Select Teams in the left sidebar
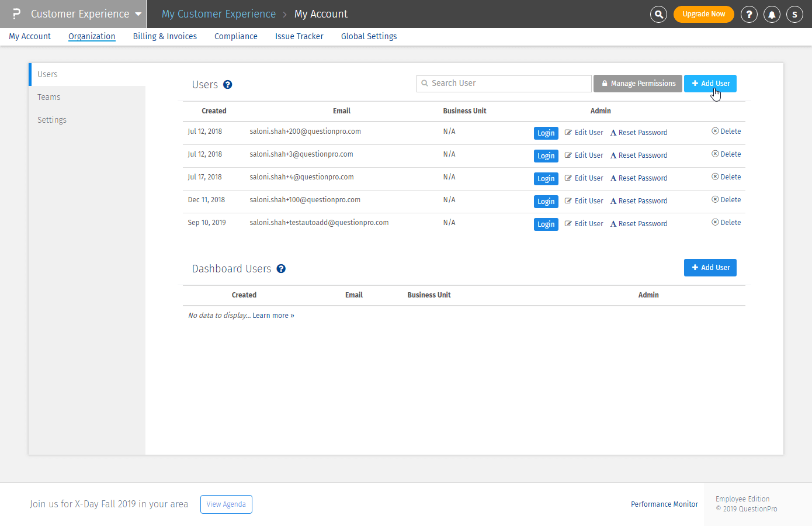The height and width of the screenshot is (526, 812). [49, 97]
